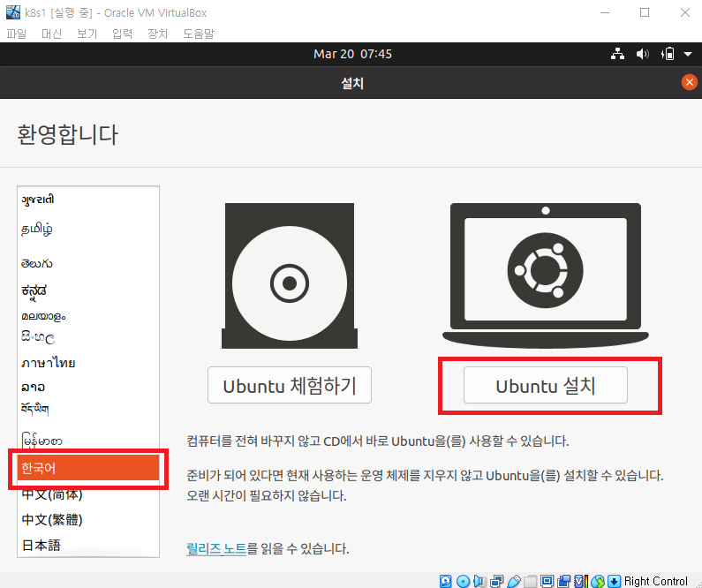Screen dimensions: 702x588
Task: Close the VirtualBox window
Action: [x=685, y=12]
